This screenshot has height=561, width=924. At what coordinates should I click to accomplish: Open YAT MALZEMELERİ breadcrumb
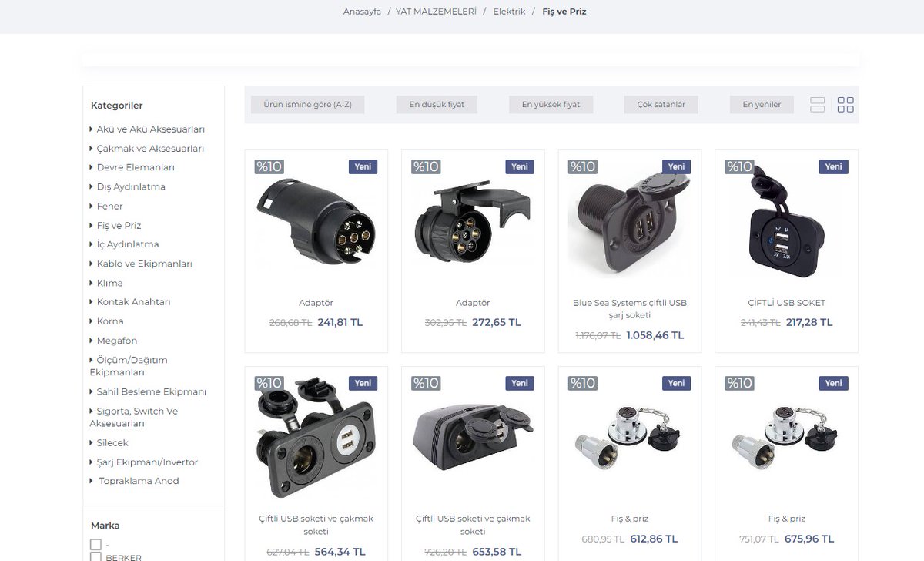pyautogui.click(x=436, y=12)
